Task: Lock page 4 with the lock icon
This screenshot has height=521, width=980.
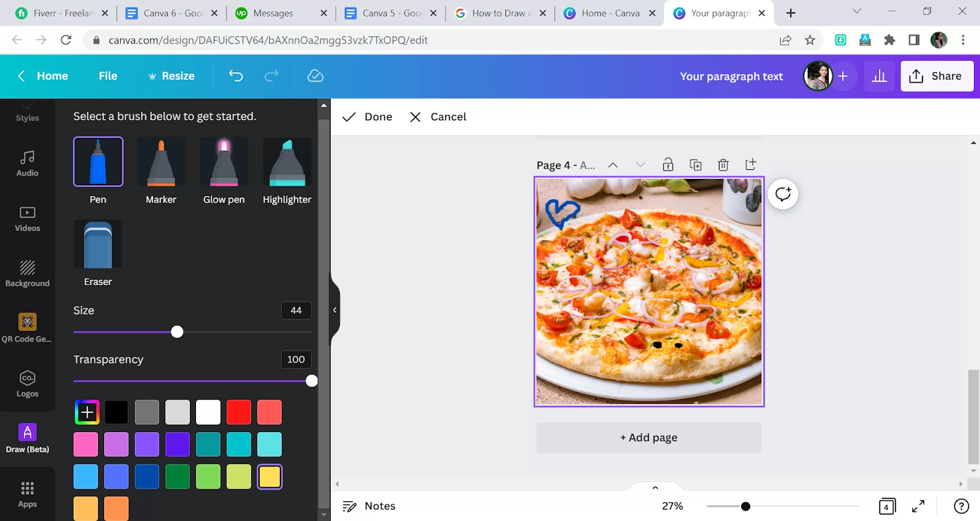Action: tap(668, 164)
